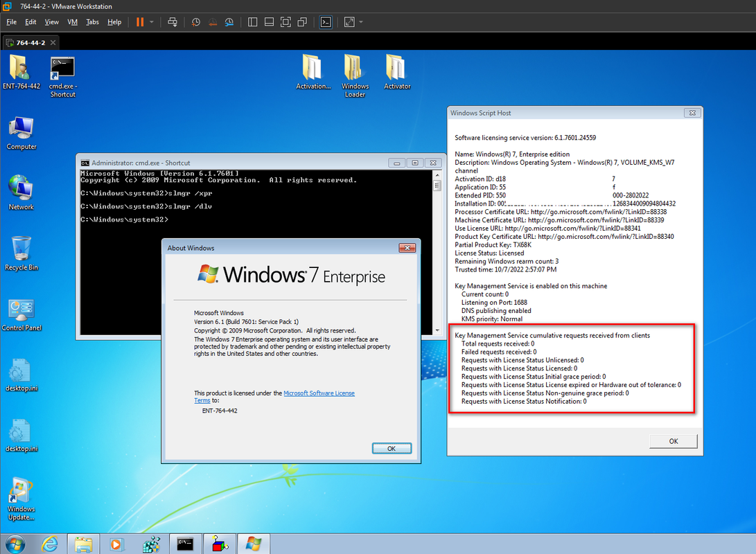
Task: Pause the virtual machine from VMware toolbar
Action: (140, 22)
